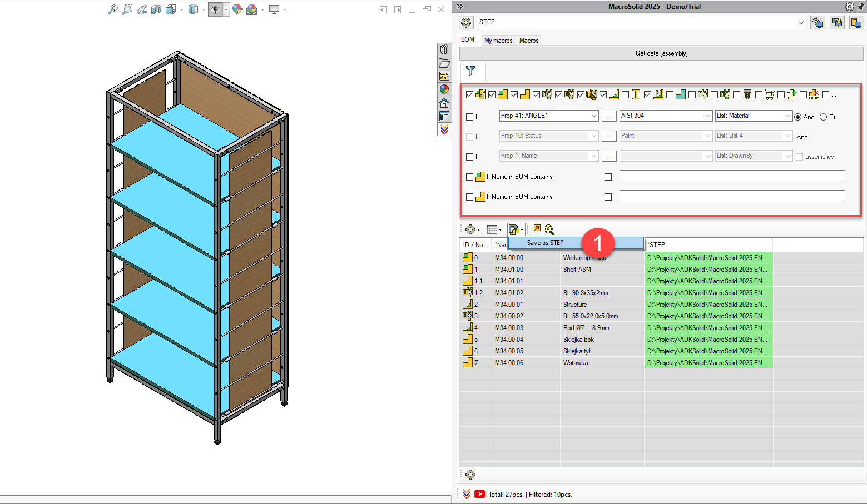This screenshot has height=504, width=867.
Task: Enable first 'If Name in BOM contains' checkbox
Action: coord(470,177)
